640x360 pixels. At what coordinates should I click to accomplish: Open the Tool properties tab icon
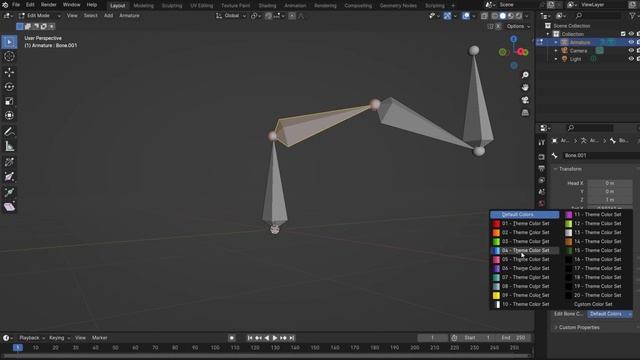(541, 142)
